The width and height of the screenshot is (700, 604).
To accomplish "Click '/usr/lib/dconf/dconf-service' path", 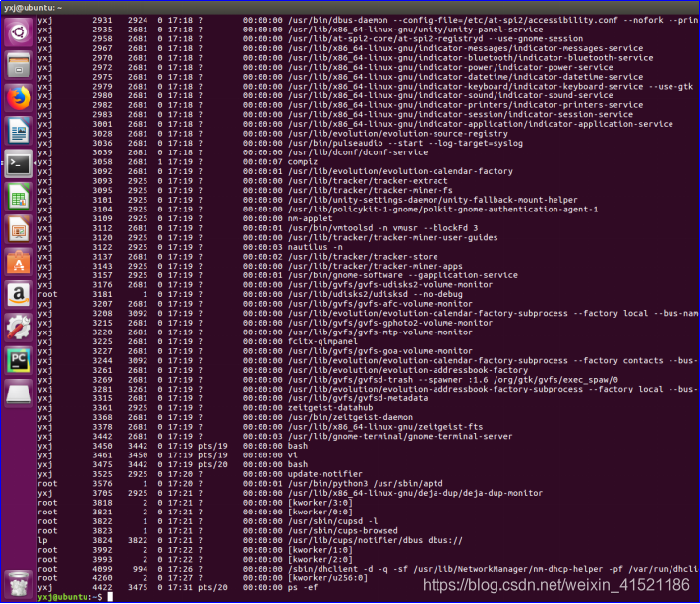I will 358,152.
